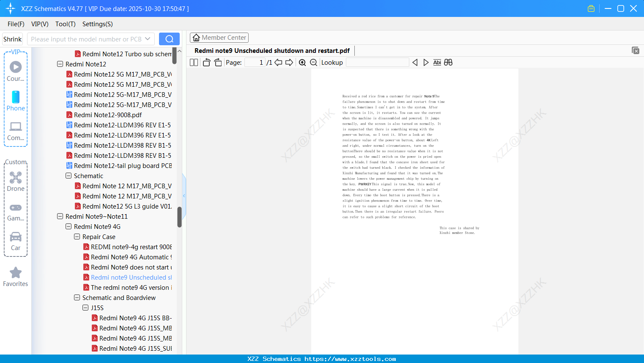
Task: Click the Custom group label in the sidebar
Action: coord(16,162)
